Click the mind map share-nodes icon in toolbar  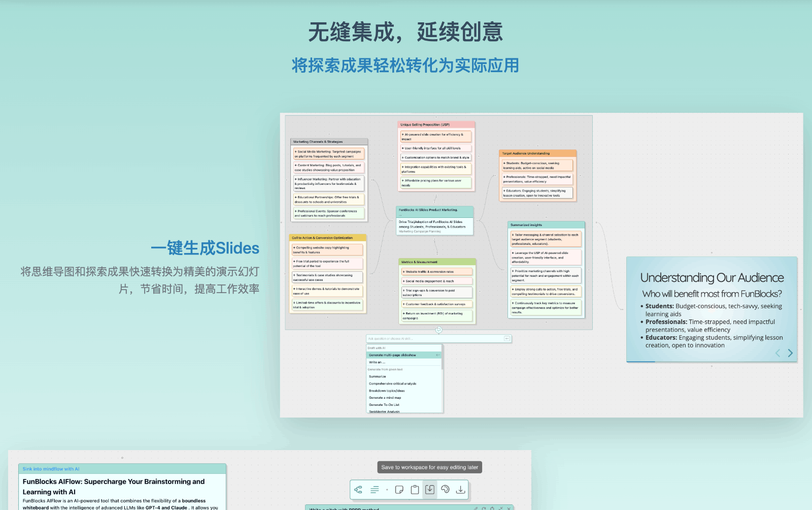point(358,490)
